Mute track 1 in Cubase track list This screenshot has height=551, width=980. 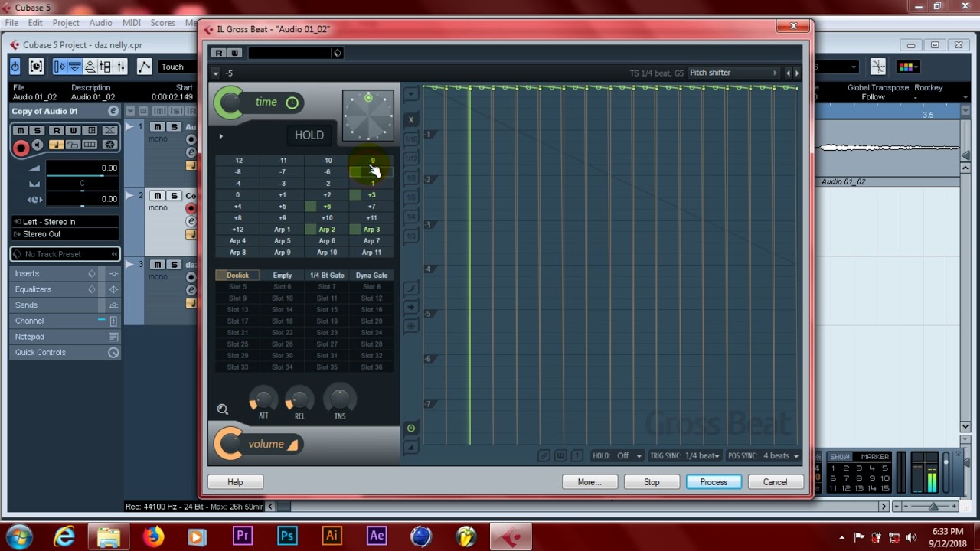(x=157, y=126)
